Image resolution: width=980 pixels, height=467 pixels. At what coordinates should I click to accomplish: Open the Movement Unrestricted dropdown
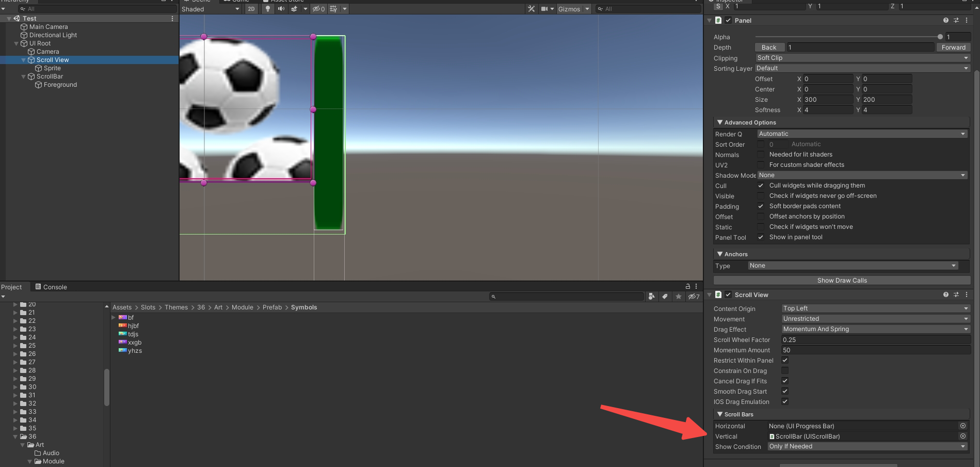click(876, 319)
